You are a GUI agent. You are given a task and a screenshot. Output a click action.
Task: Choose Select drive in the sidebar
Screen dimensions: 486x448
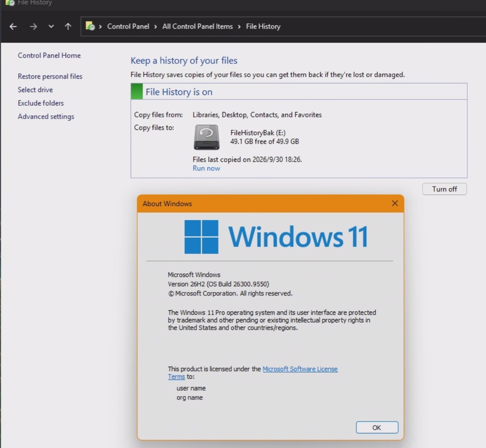35,90
